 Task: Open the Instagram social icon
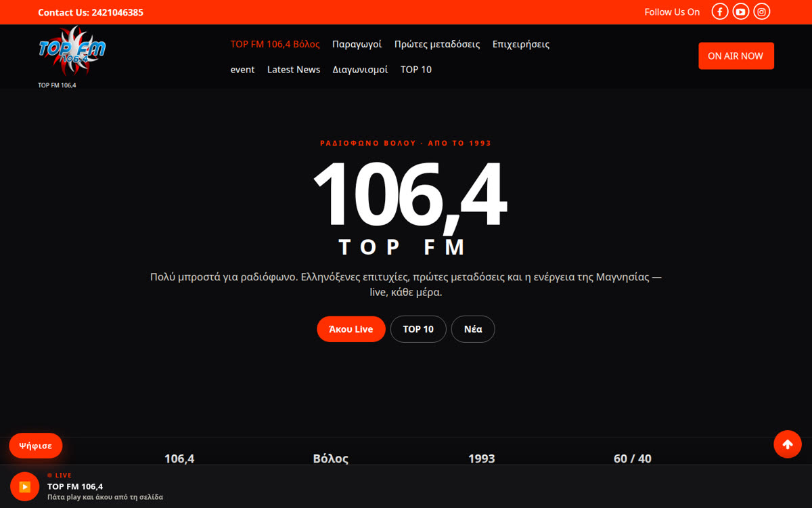tap(762, 12)
